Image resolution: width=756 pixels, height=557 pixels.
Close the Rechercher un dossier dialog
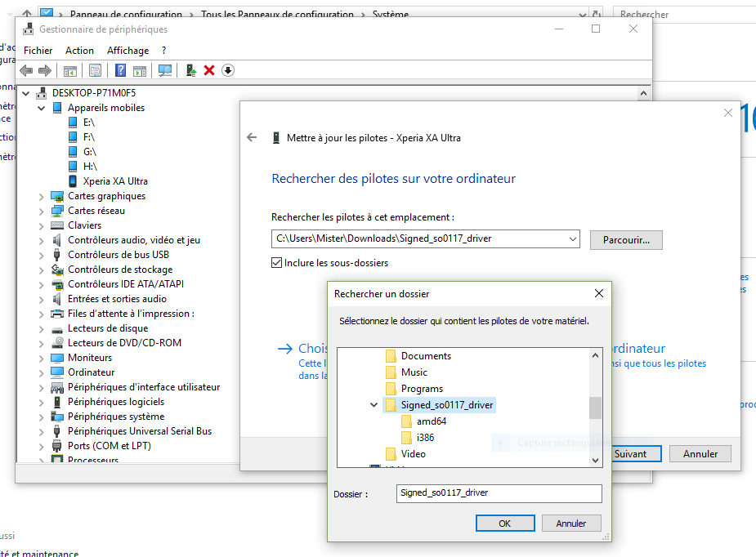pos(599,293)
